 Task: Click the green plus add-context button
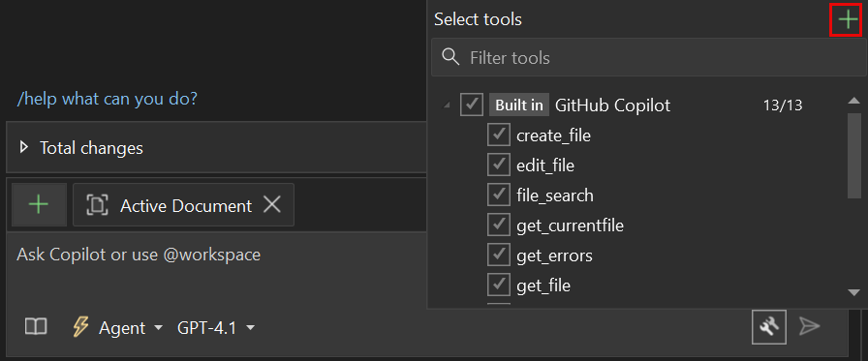pos(39,205)
